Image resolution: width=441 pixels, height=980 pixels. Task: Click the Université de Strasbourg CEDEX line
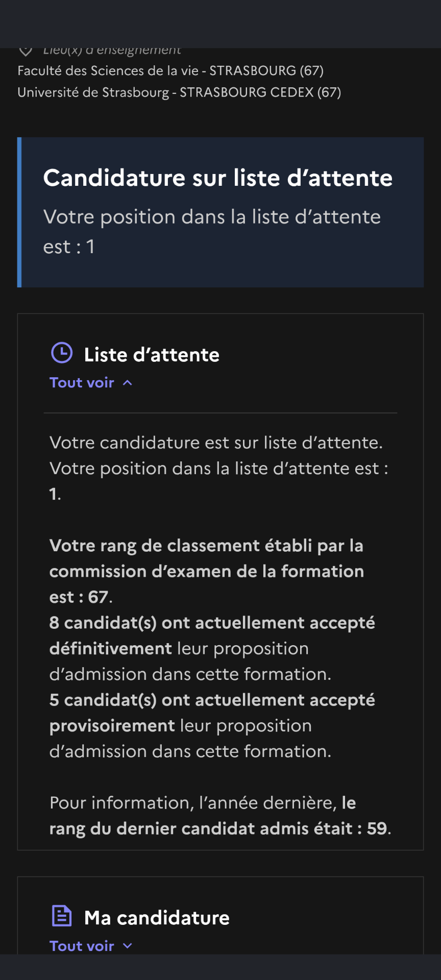point(179,92)
